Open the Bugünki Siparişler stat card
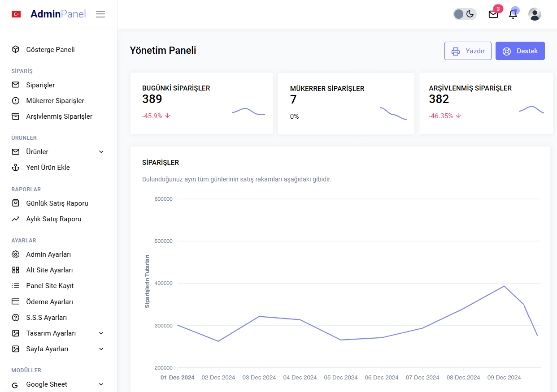The width and height of the screenshot is (557, 392). tap(201, 103)
